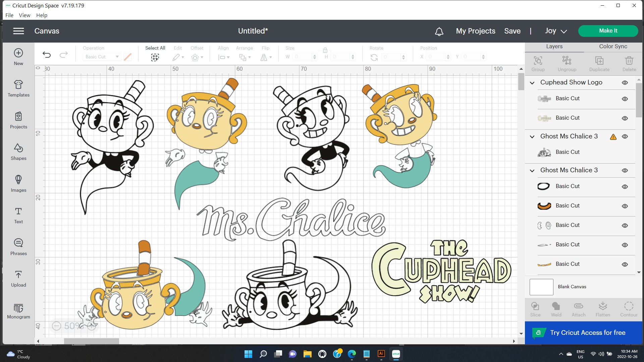This screenshot has height=362, width=644.
Task: Toggle visibility of Ghost Ms Chalice 3 with warning
Action: pyautogui.click(x=625, y=136)
